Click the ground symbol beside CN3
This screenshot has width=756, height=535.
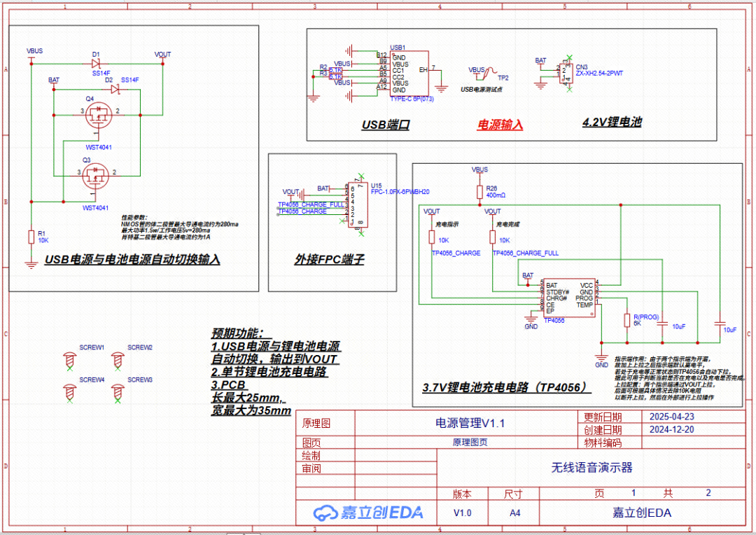click(541, 85)
